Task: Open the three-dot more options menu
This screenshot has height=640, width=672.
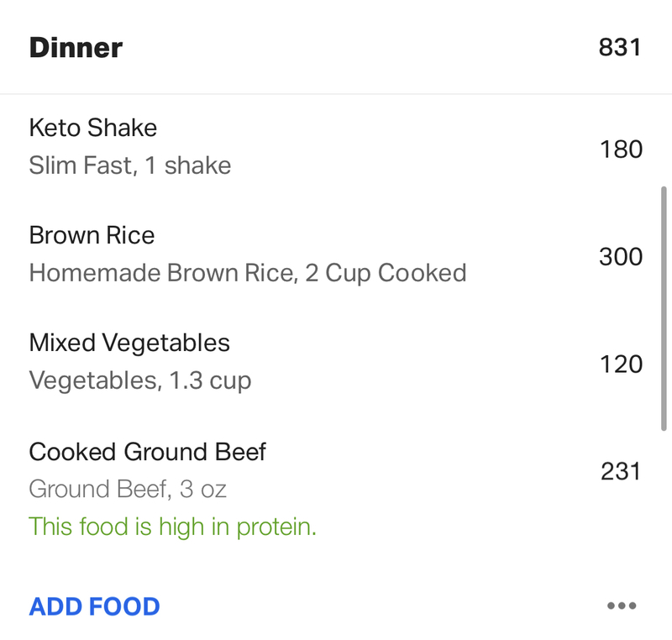Action: 622,606
